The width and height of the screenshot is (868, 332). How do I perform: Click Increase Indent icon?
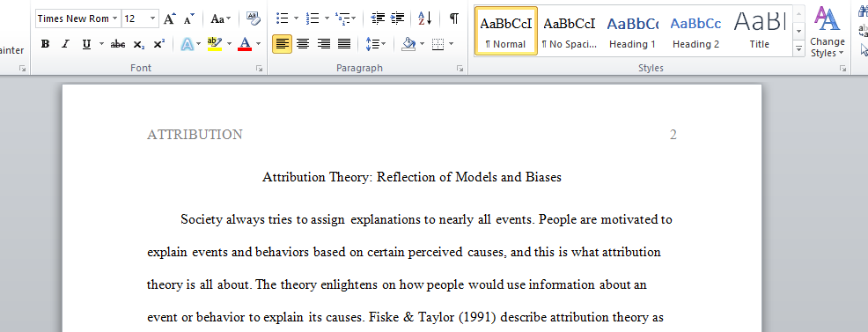397,18
